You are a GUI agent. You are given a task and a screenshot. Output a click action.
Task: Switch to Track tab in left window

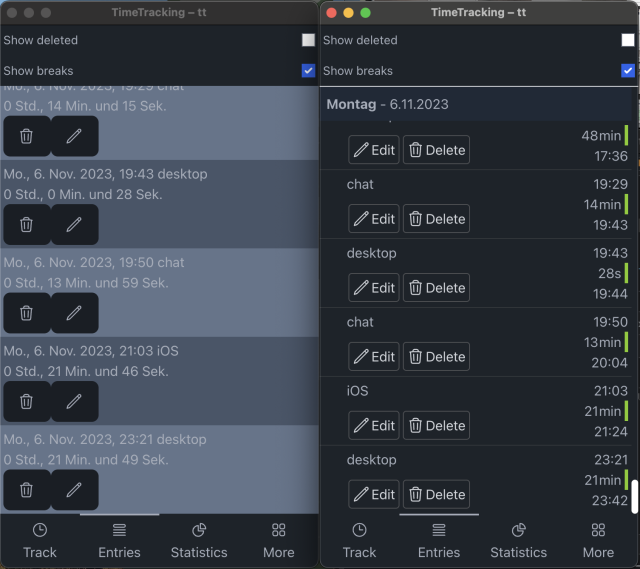tap(40, 540)
